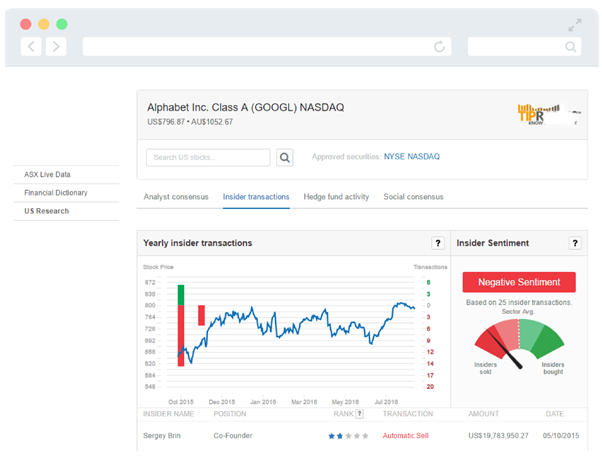Viewport: 602px width, 463px height.
Task: Switch to Hedge fund activity tab
Action: click(336, 197)
